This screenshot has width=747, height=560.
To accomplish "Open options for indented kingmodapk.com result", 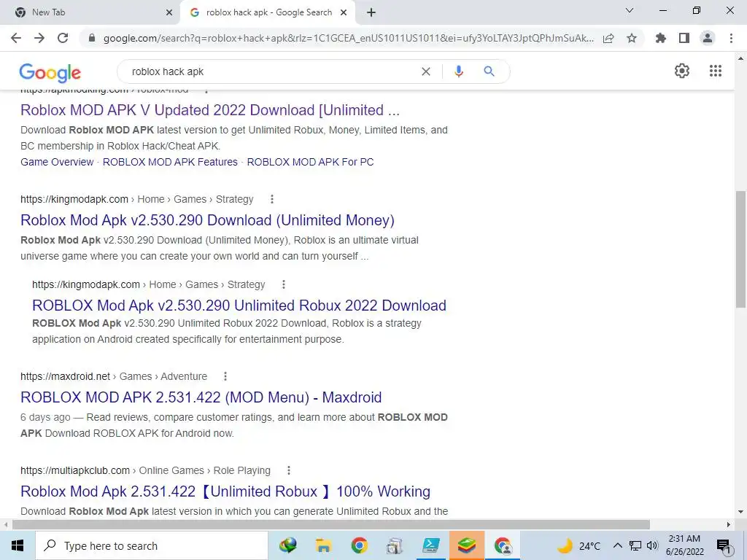I will pyautogui.click(x=284, y=284).
